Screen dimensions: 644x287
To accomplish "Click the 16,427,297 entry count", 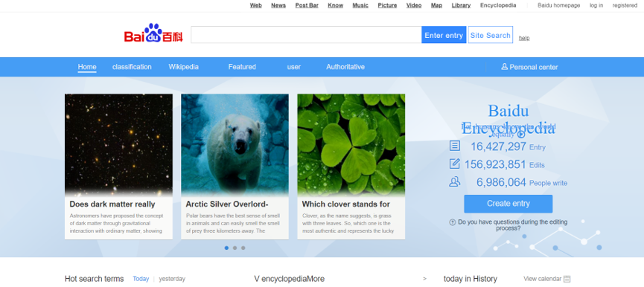I will 498,146.
